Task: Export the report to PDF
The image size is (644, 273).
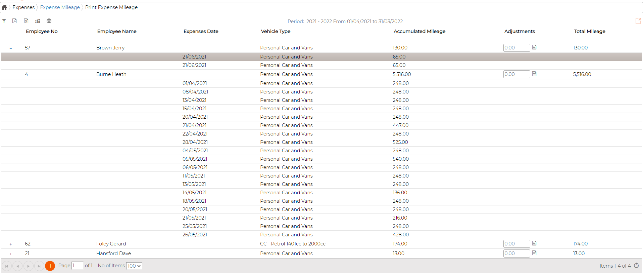Action: point(14,21)
